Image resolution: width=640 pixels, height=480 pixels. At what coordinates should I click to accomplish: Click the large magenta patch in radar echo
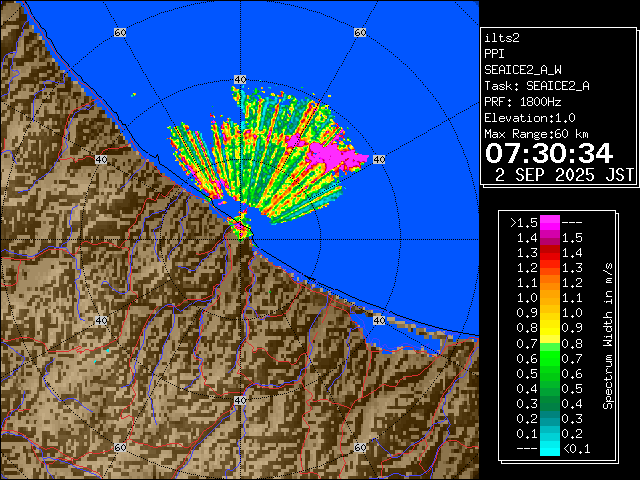(334, 155)
